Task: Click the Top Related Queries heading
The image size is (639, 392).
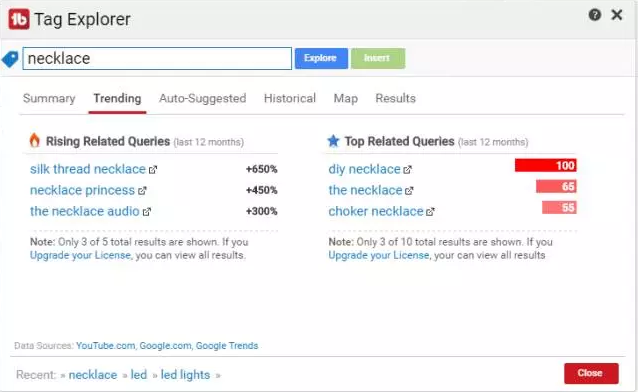Action: pyautogui.click(x=399, y=141)
